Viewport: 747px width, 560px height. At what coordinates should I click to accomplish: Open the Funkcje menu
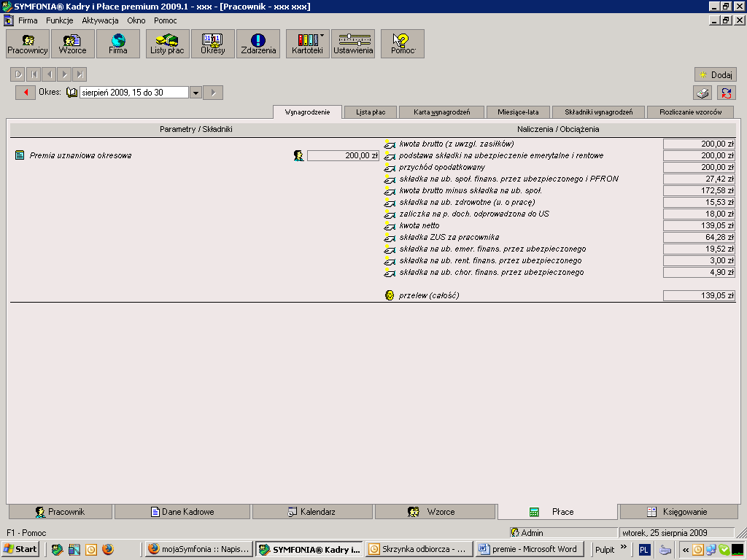point(60,20)
